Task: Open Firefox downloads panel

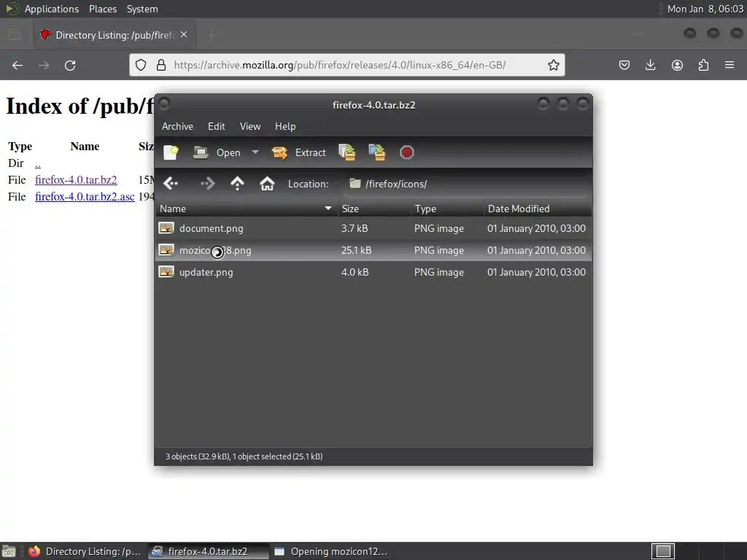Action: coord(650,65)
